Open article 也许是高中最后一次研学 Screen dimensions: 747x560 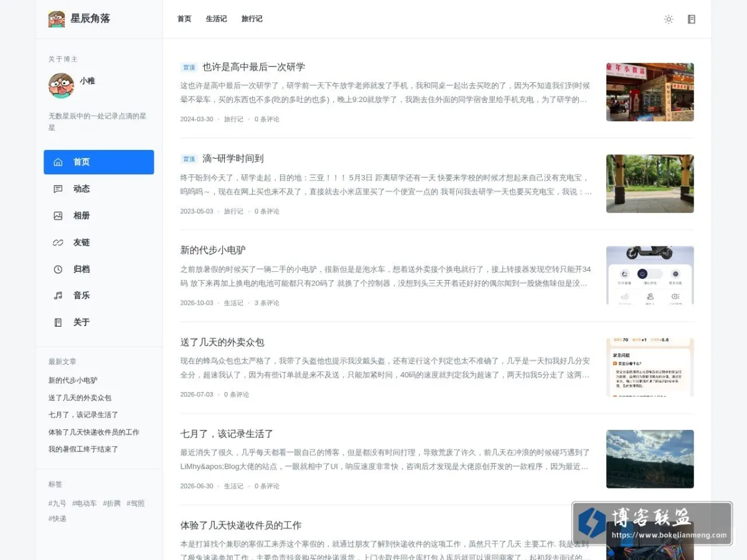pos(253,67)
